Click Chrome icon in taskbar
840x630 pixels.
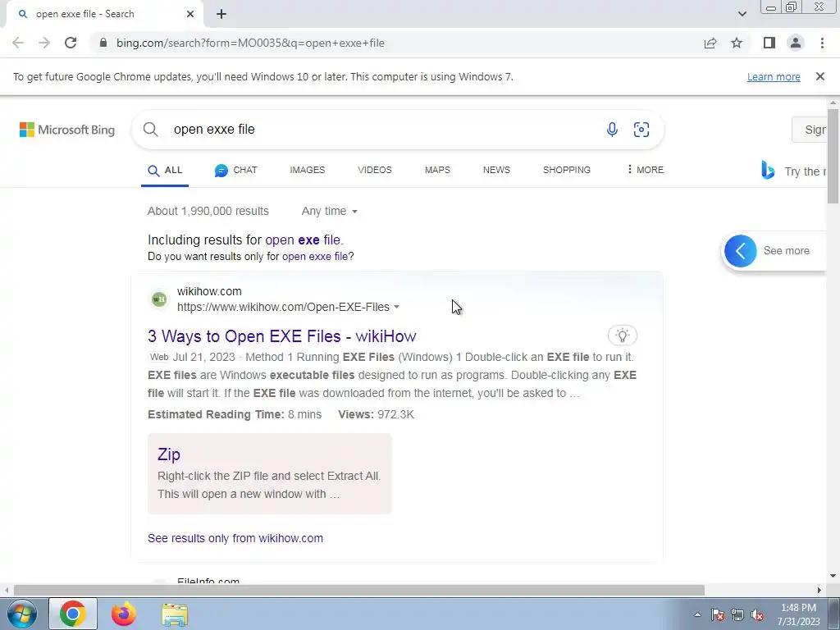(x=73, y=614)
